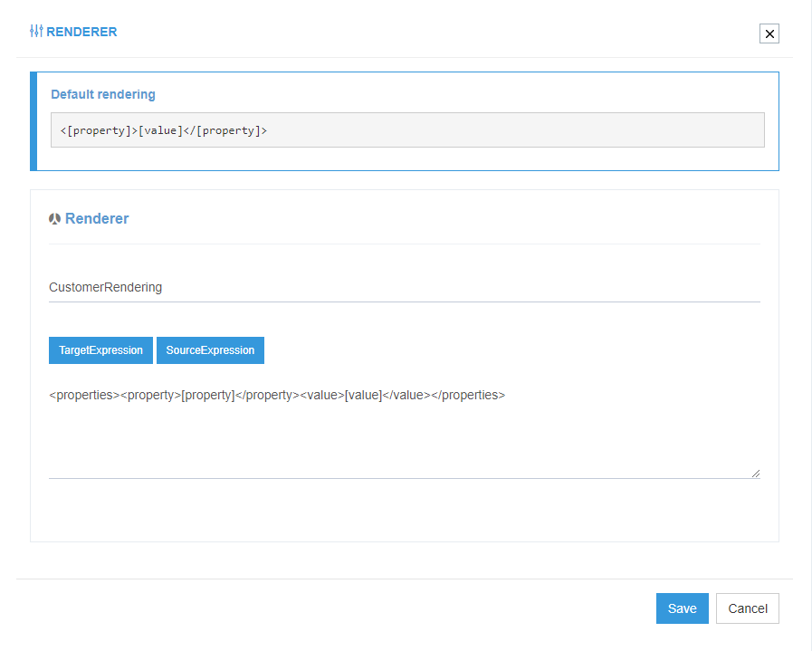Click the [property] placeholder in default rendering
Screen dimensions: 812x651
click(100, 129)
